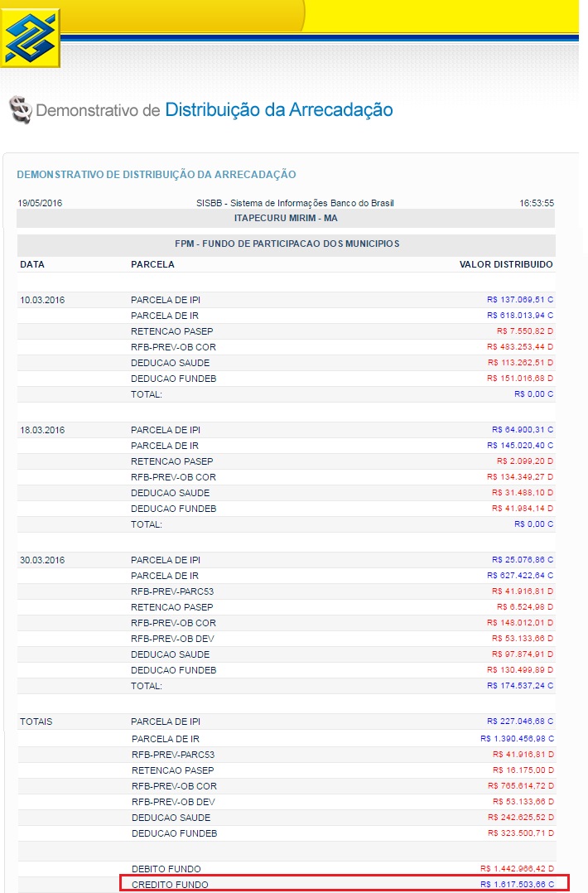Click the Distribuição da Arrecadação page title
This screenshot has width=588, height=893.
click(x=278, y=110)
